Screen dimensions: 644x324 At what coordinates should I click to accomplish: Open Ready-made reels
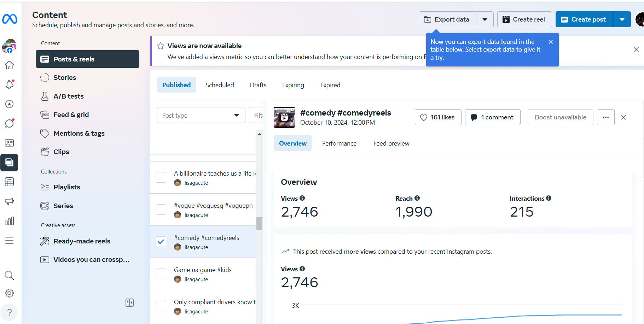click(87, 241)
